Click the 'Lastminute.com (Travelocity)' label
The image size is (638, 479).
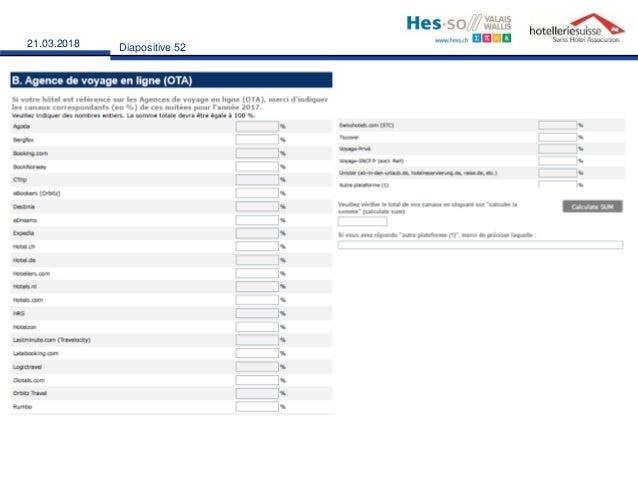click(52, 340)
